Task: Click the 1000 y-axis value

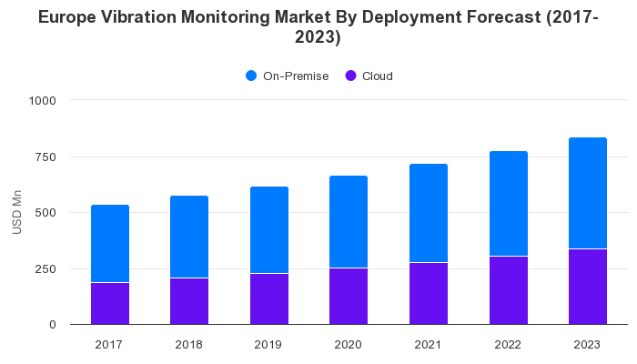Action: pyautogui.click(x=42, y=100)
